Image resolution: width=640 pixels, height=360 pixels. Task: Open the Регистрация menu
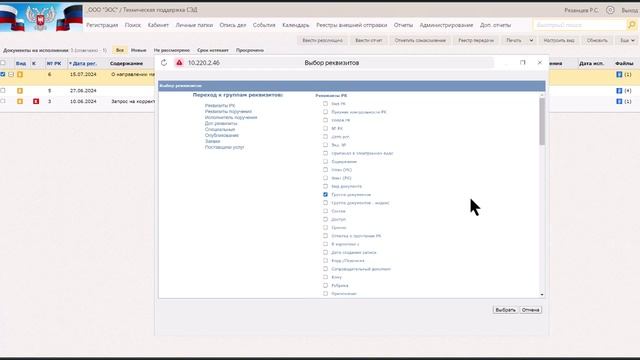click(102, 25)
